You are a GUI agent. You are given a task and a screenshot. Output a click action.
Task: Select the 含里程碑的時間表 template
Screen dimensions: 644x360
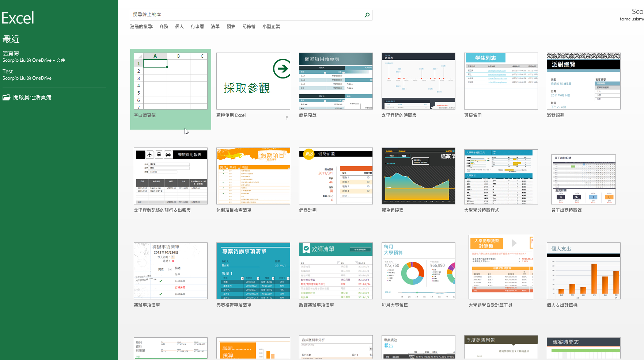(418, 81)
